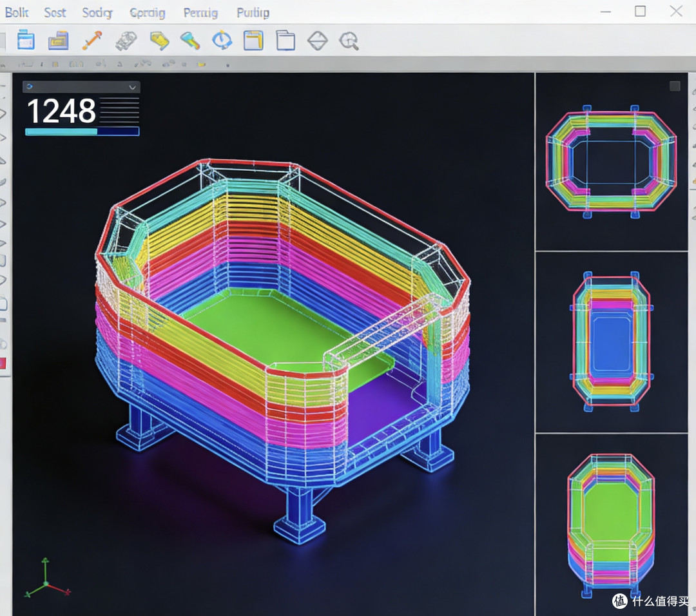Click the blue rotate view icon
The image size is (696, 616).
pyautogui.click(x=222, y=41)
